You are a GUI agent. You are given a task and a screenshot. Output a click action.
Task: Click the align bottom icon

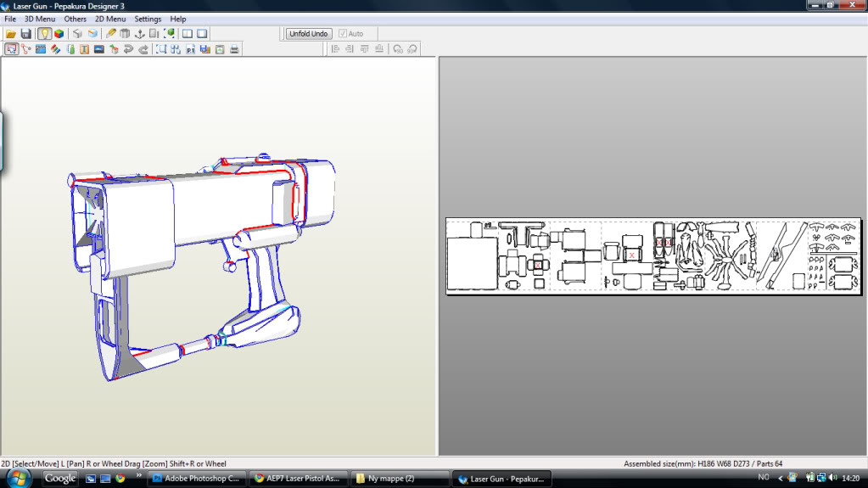379,49
